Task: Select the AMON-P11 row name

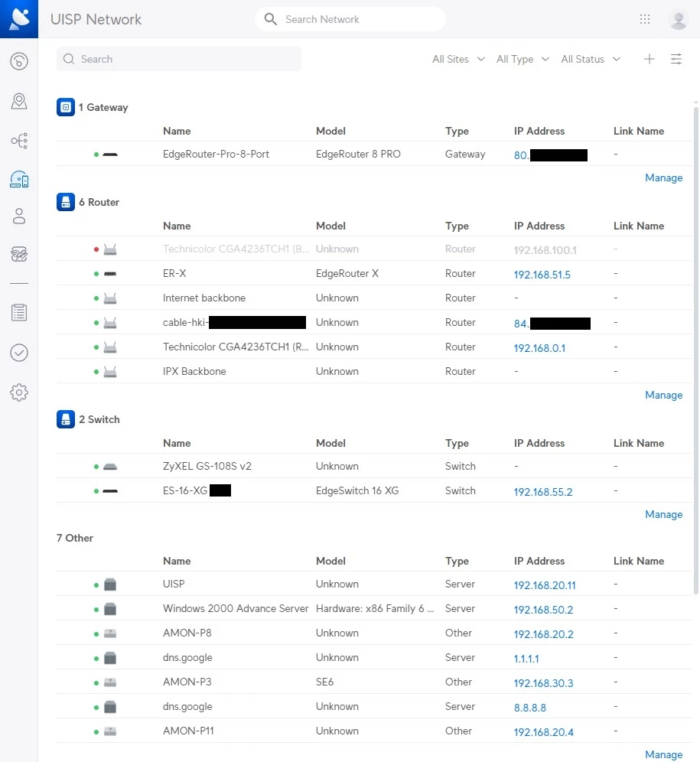Action: coord(188,731)
